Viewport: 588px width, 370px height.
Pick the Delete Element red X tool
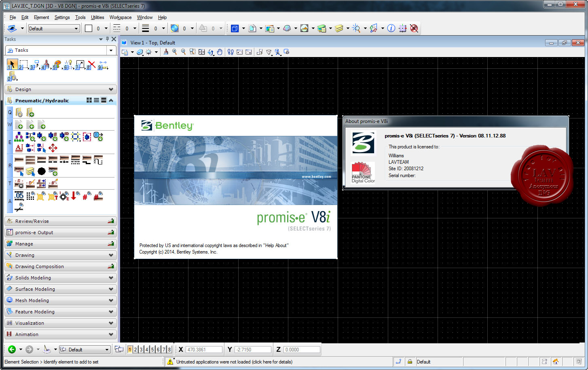pyautogui.click(x=91, y=65)
